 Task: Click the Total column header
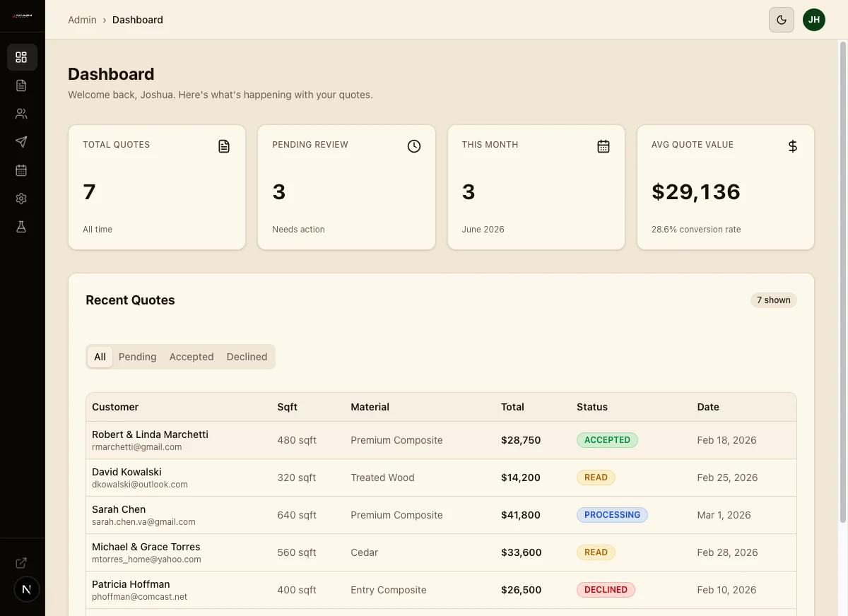[x=512, y=407]
